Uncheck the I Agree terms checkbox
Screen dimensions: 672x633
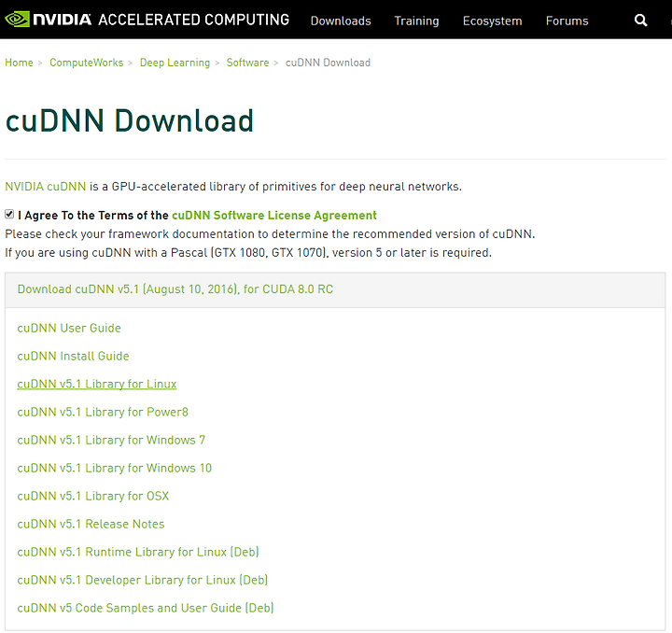click(x=9, y=215)
